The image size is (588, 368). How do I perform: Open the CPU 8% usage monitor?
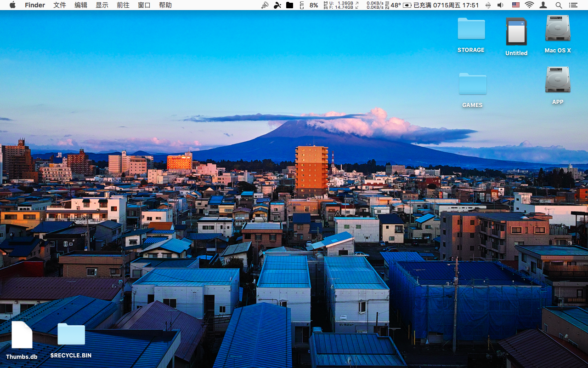tap(309, 5)
